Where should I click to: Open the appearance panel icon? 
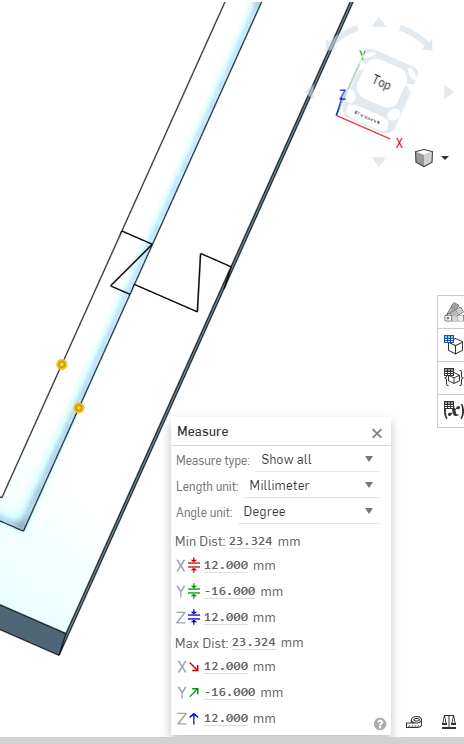[452, 312]
